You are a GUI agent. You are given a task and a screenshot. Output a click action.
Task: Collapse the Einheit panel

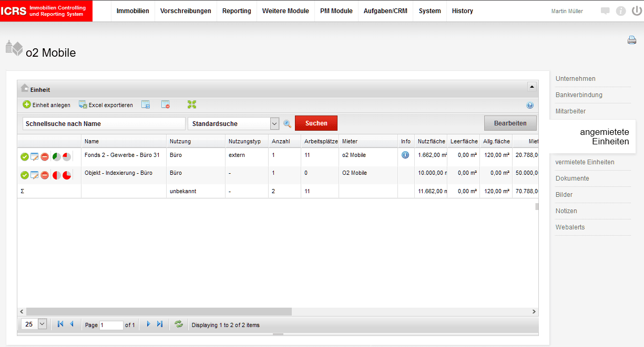click(532, 87)
